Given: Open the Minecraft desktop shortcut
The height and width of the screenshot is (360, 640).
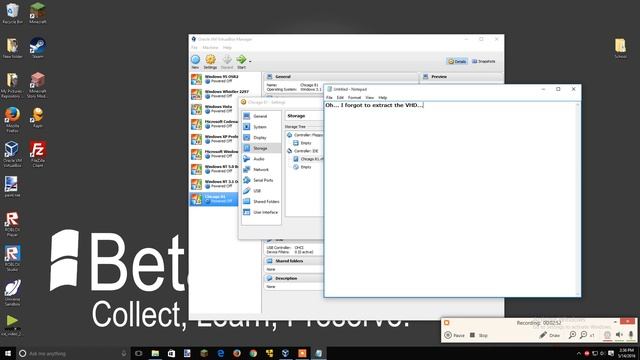Looking at the screenshot, I should [38, 13].
